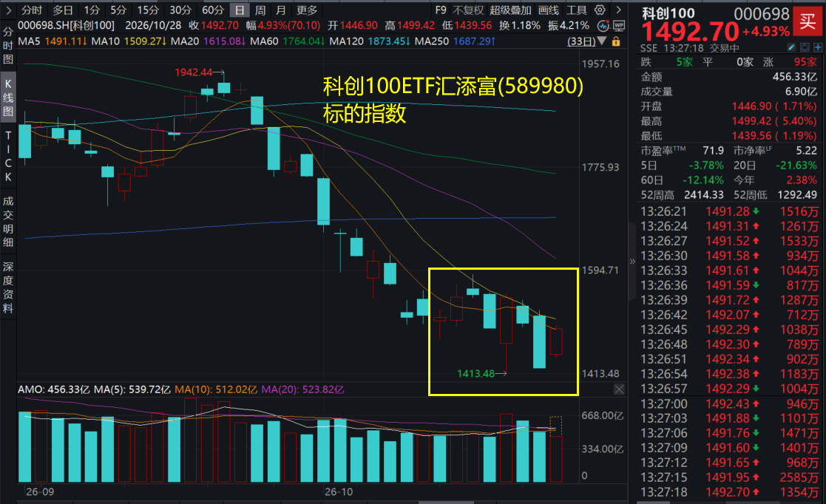Open the 33日 range dropdown triangle
The height and width of the screenshot is (504, 826).
pos(602,41)
